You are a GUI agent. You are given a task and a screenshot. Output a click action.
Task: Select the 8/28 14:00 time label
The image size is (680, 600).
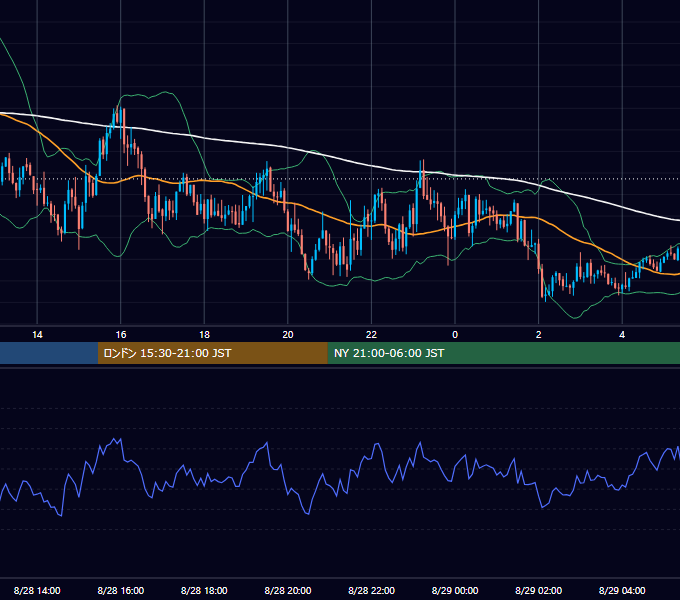point(37,590)
